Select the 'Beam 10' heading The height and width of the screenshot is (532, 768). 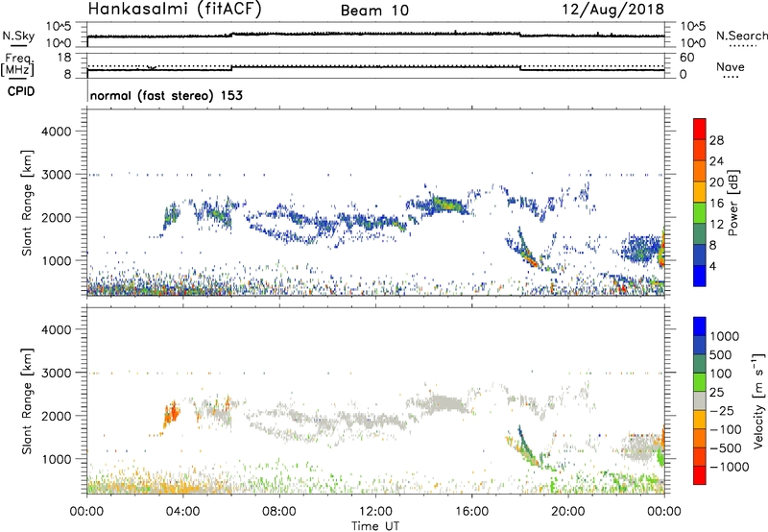(374, 11)
